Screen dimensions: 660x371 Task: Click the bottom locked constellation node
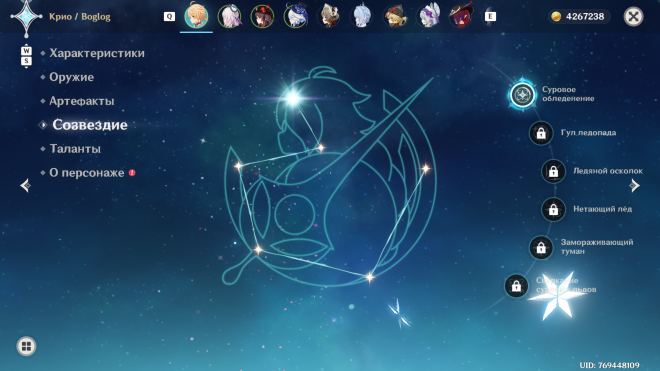(516, 286)
